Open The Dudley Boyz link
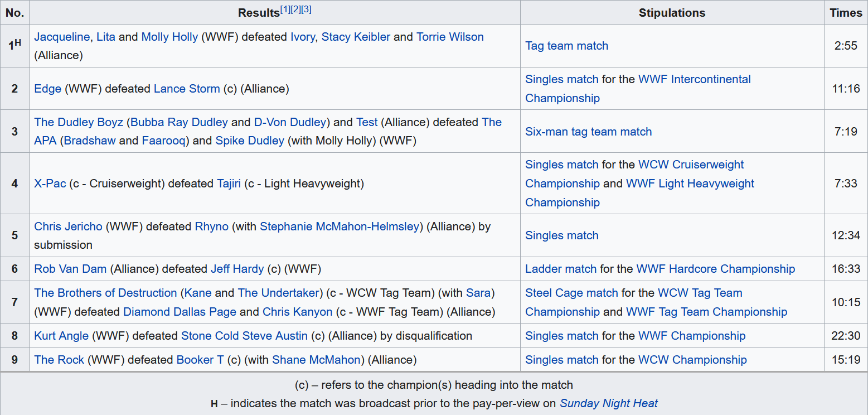 (79, 122)
